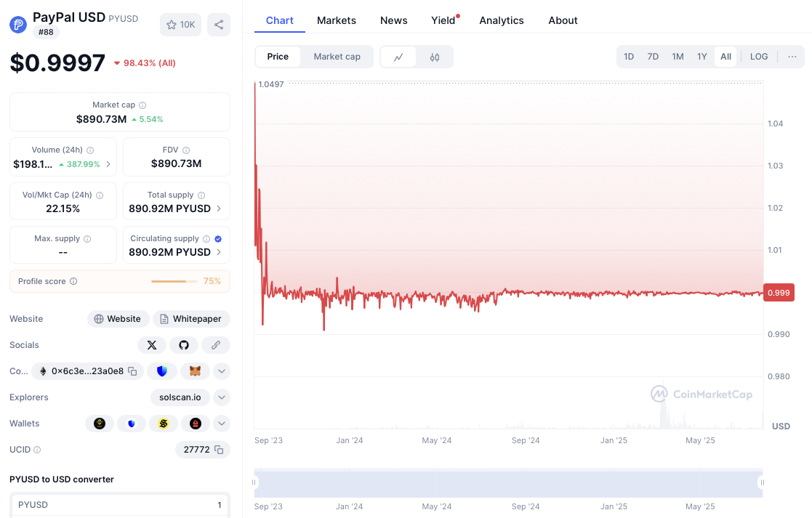Screen dimensions: 812x518
Task: Click the 0.999 current price label
Action: 779,293
